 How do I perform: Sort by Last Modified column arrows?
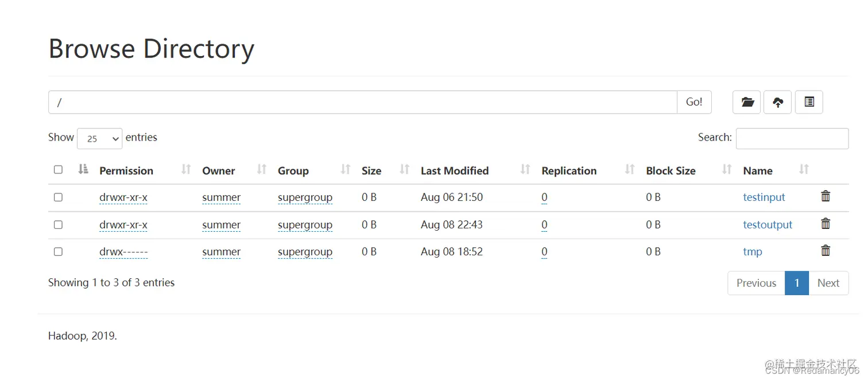[525, 169]
